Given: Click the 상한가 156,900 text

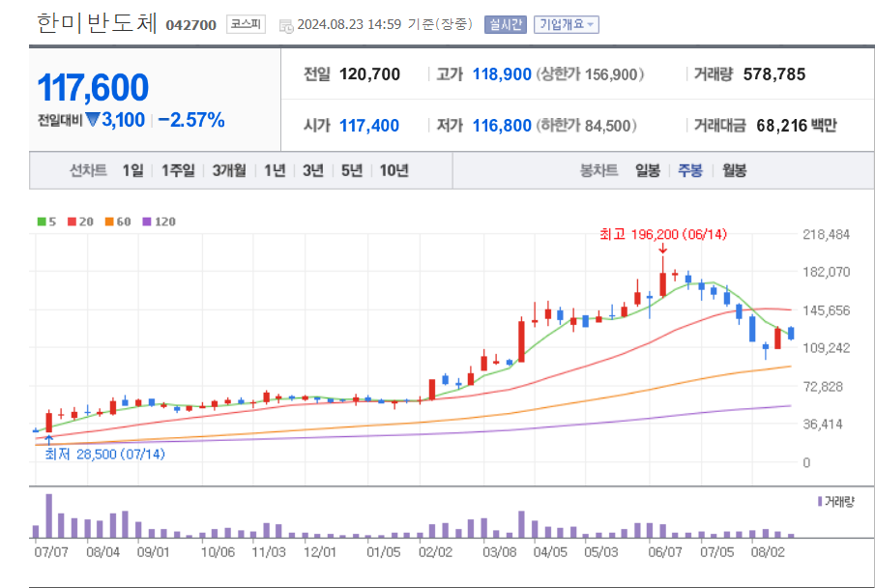Looking at the screenshot, I should (590, 74).
